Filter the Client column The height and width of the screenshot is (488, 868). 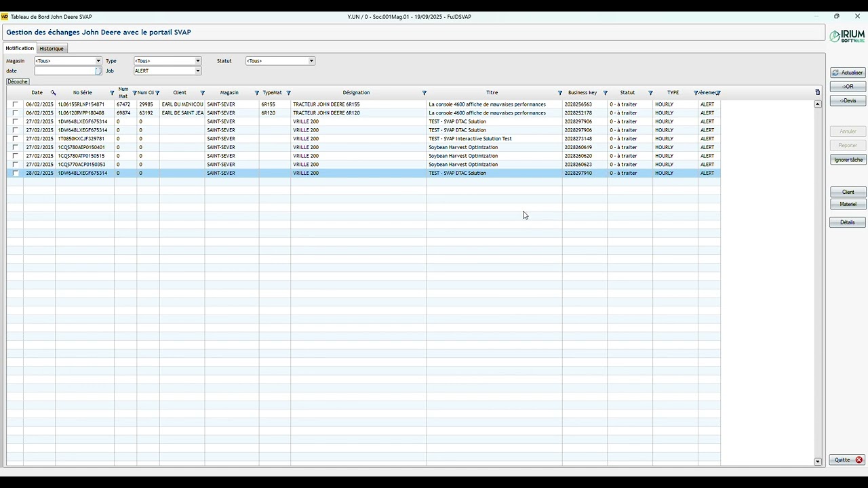(x=203, y=93)
